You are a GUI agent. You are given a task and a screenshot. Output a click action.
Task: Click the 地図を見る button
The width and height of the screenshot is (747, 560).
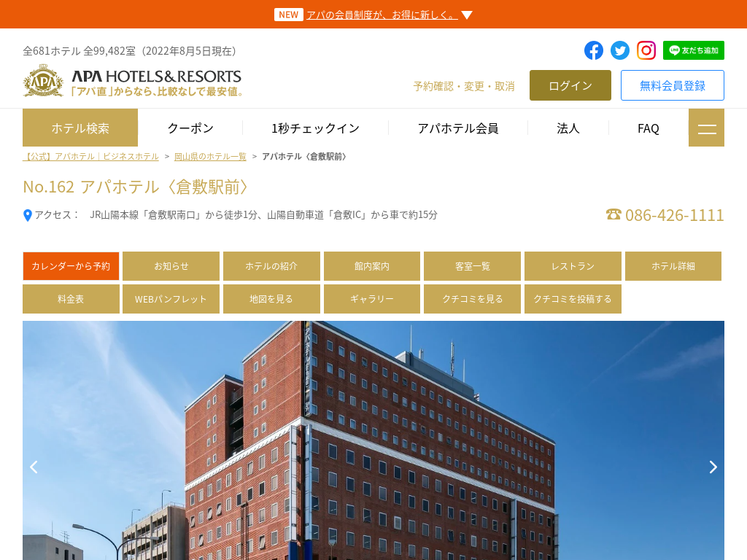pyautogui.click(x=271, y=299)
